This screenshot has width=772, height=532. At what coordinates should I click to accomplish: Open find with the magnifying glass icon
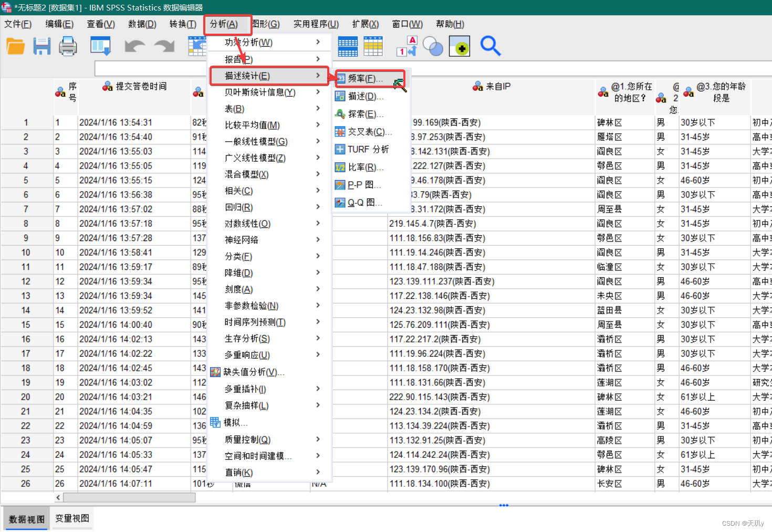point(491,46)
